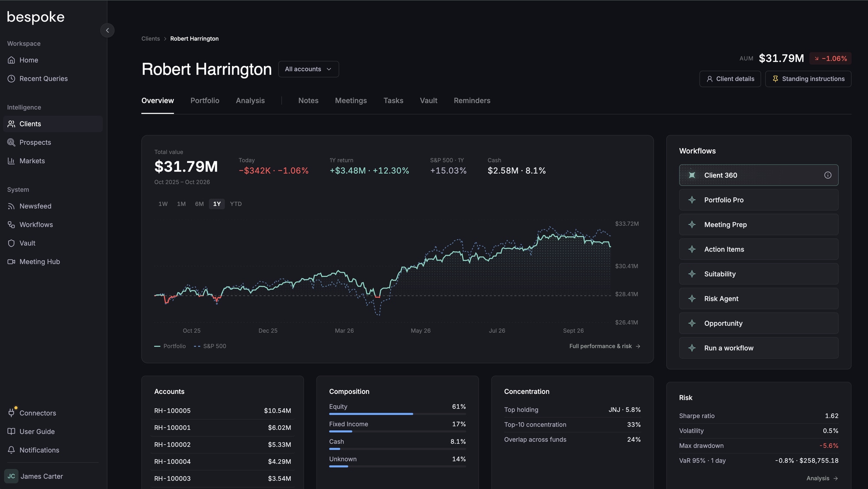
Task: Click the -1.06% AUM change badge
Action: [x=830, y=59]
